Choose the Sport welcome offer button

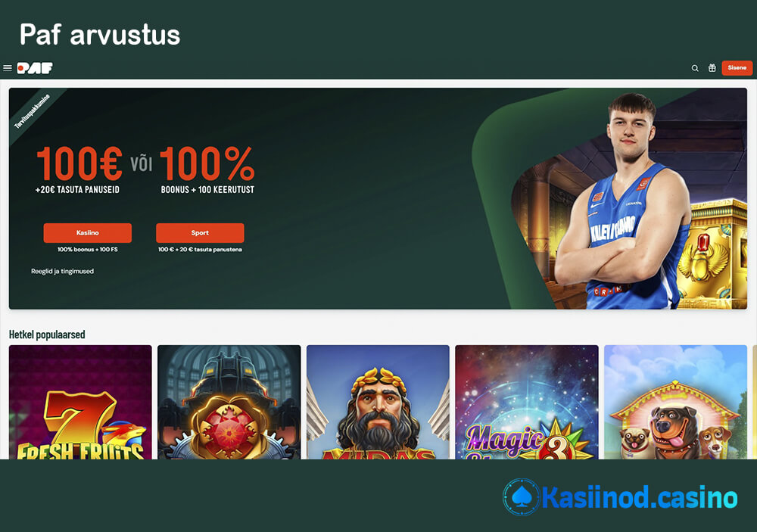point(200,232)
